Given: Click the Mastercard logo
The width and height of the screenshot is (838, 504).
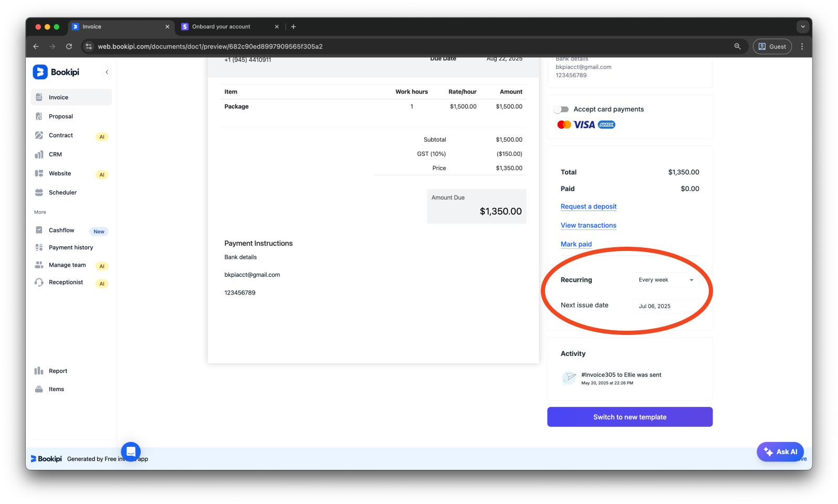Looking at the screenshot, I should point(564,124).
